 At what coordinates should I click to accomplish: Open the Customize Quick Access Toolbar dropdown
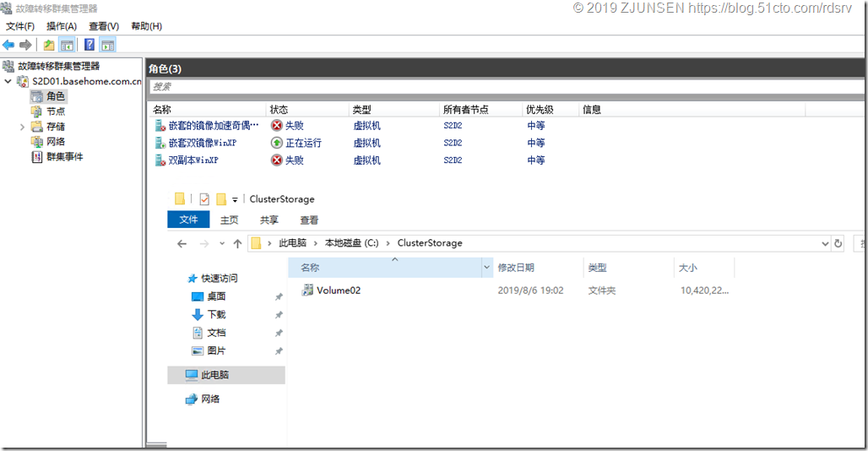point(235,200)
